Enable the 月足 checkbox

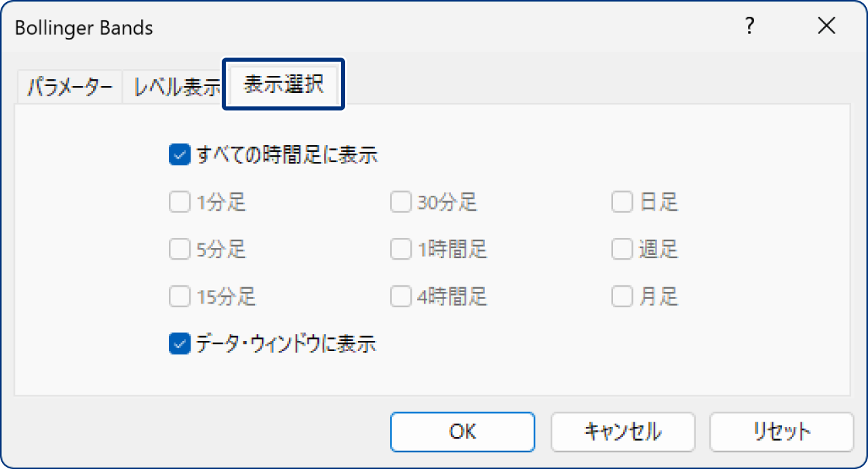coord(622,296)
